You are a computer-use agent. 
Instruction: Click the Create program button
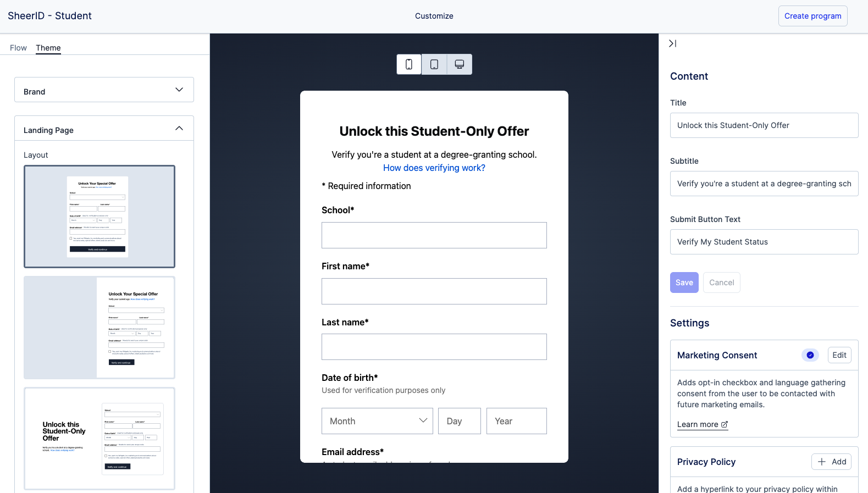(x=812, y=16)
